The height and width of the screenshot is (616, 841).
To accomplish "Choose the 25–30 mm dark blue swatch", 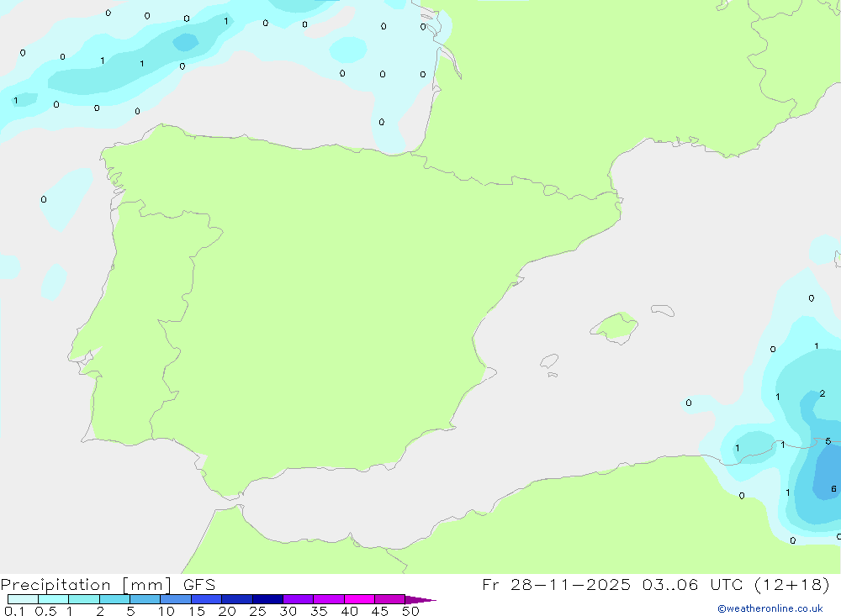I will click(x=267, y=599).
